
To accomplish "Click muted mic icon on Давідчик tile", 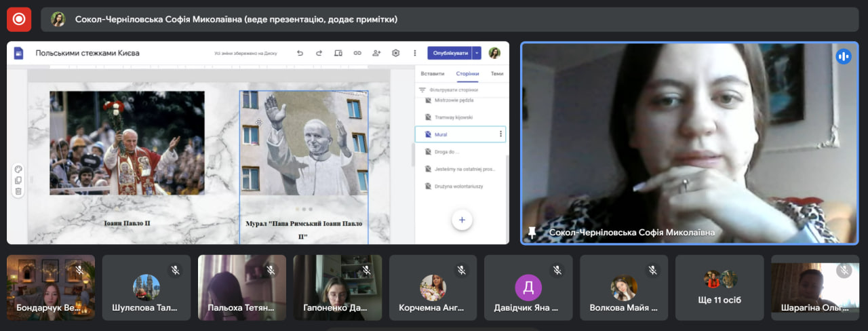I will pyautogui.click(x=557, y=270).
